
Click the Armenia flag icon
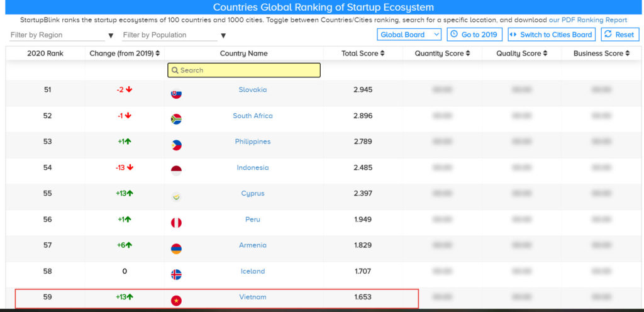click(x=176, y=249)
